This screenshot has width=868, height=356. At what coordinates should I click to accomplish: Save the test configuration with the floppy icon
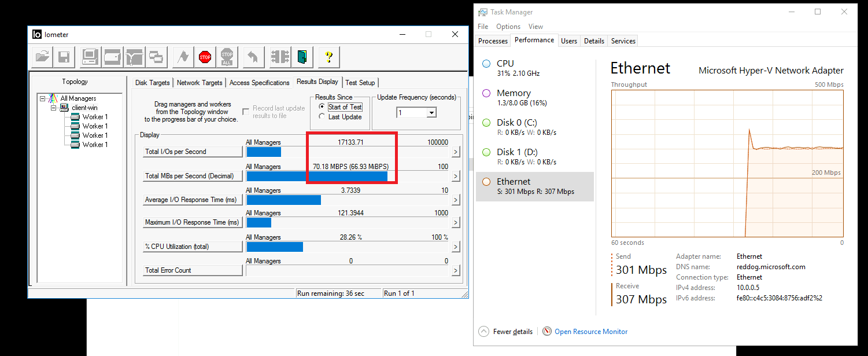tap(63, 57)
